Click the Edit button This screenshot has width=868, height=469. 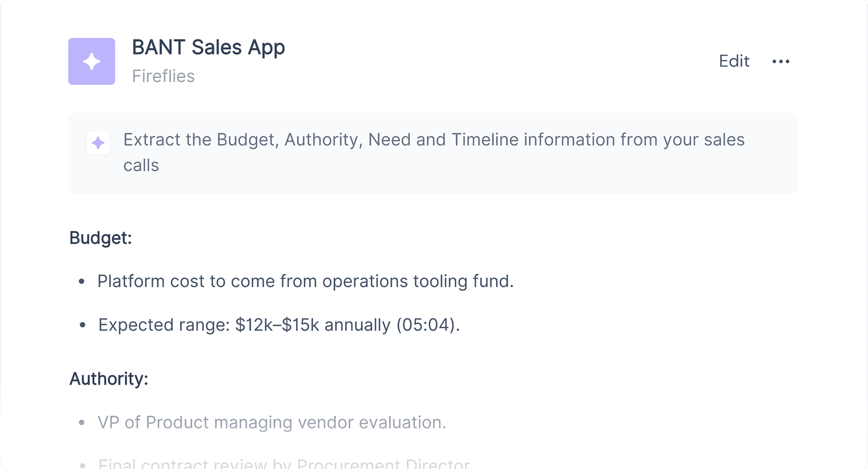[x=734, y=61]
